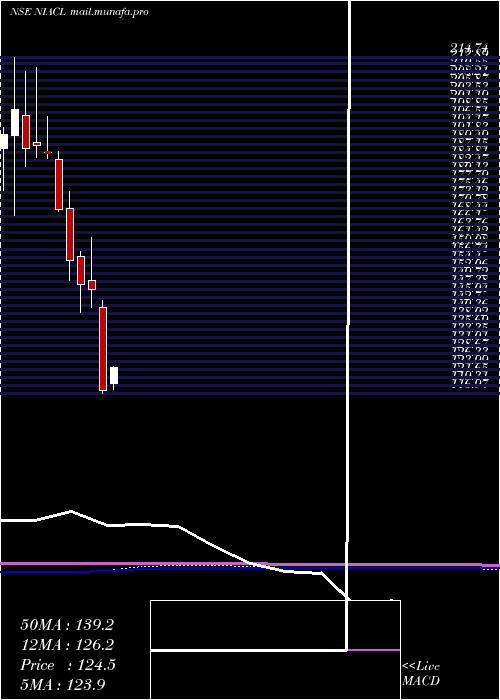Open the <<Live MACD label

[x=421, y=674]
